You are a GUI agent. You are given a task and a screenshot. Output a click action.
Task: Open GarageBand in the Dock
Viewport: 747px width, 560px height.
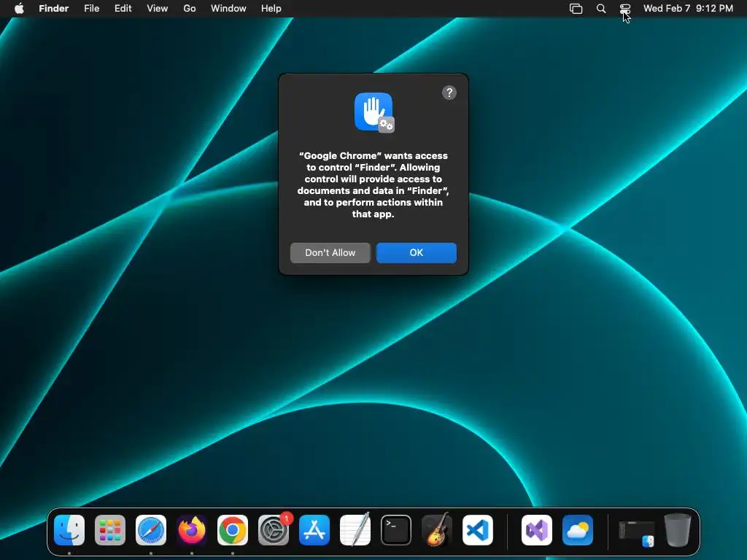click(x=437, y=530)
